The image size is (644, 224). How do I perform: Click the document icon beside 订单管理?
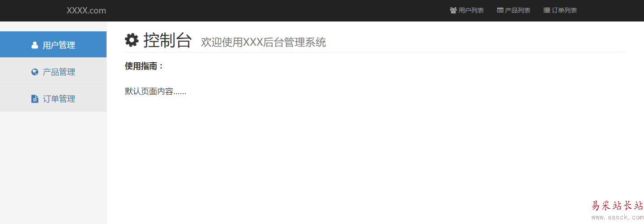[35, 99]
